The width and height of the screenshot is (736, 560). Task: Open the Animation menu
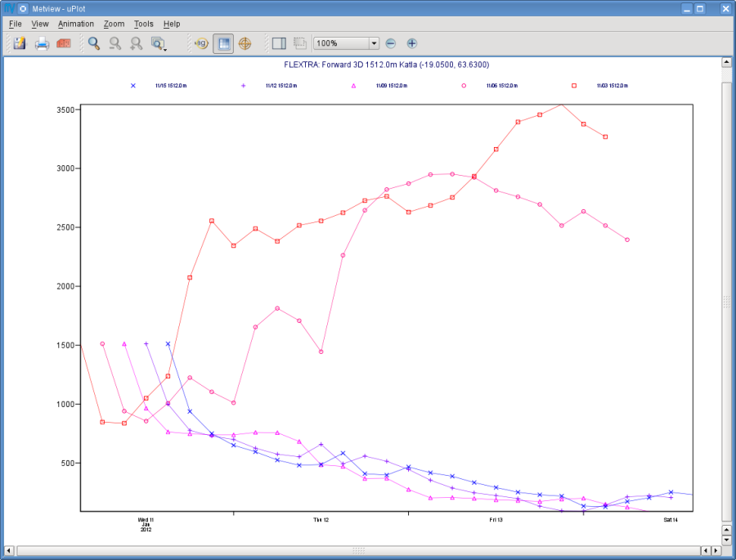pyautogui.click(x=76, y=24)
